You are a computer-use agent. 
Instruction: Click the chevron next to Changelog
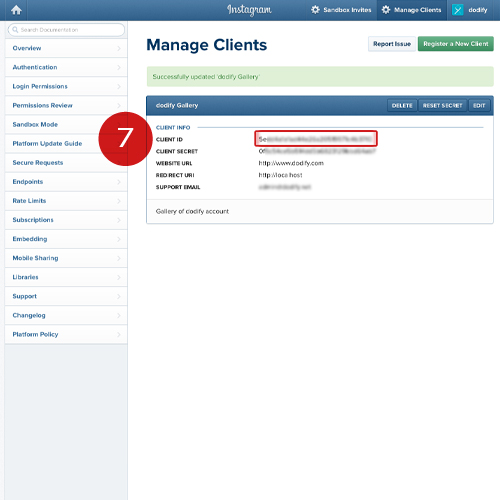[x=119, y=315]
